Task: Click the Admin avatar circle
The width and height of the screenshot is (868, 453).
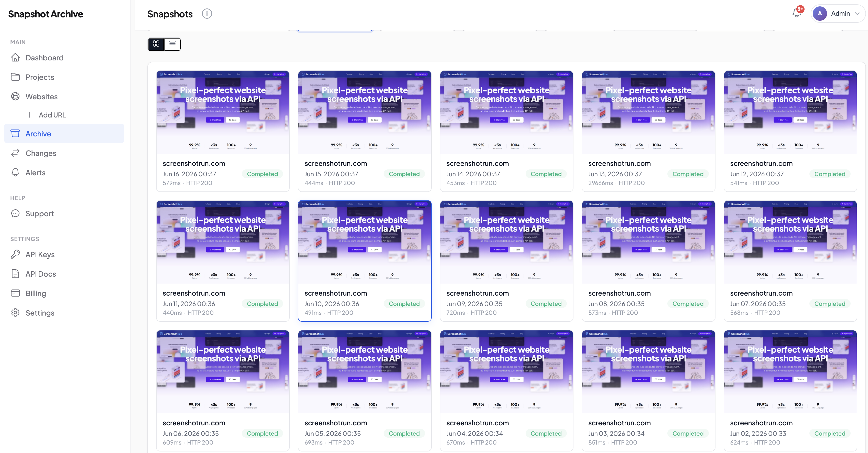Action: (x=819, y=14)
